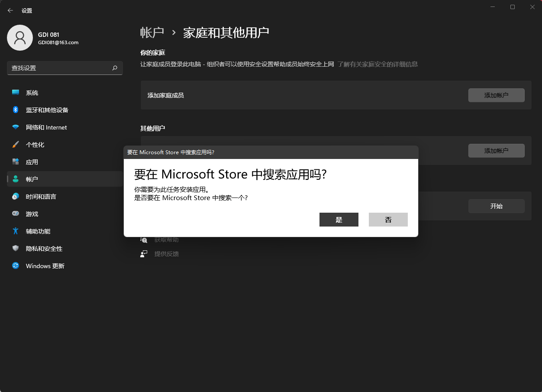Select 帐户 in the sidebar

[65, 179]
